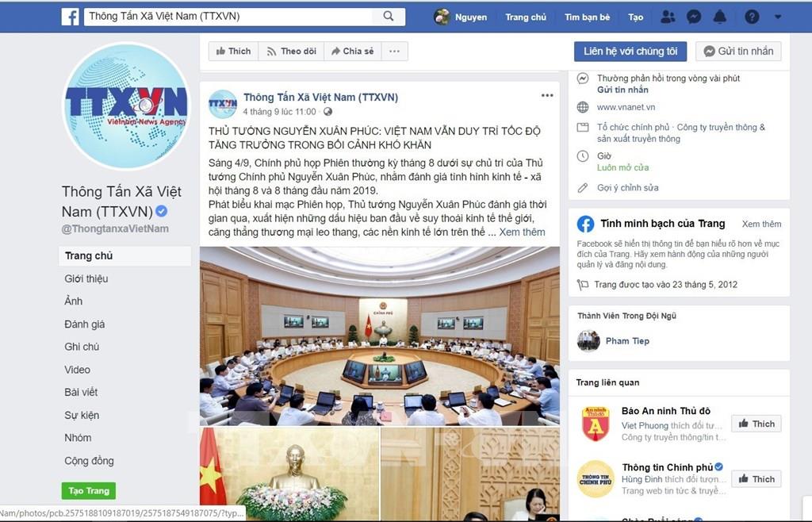Viewport: 812px width, 522px height.
Task: Toggle Theo dõi (Follow) for the page
Action: (291, 52)
